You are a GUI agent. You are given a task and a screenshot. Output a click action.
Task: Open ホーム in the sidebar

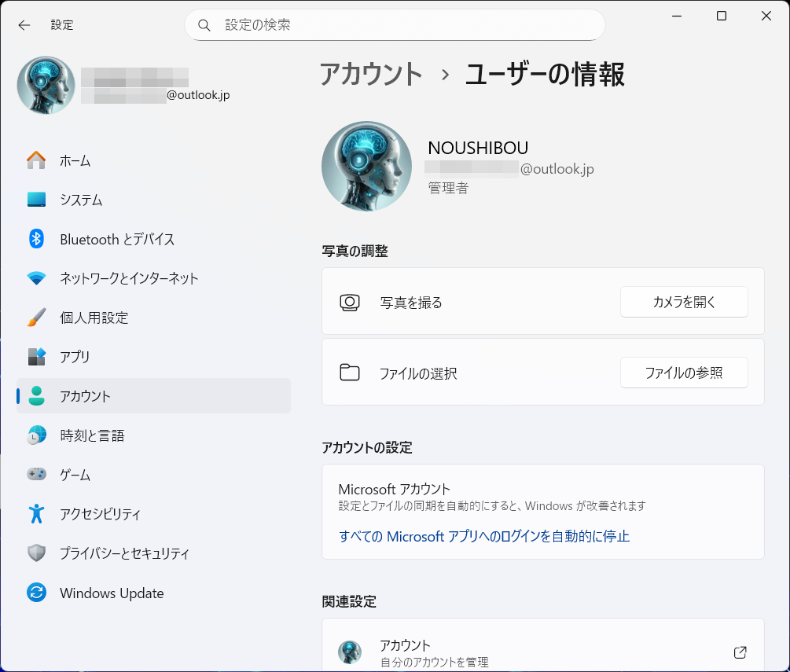(153, 160)
